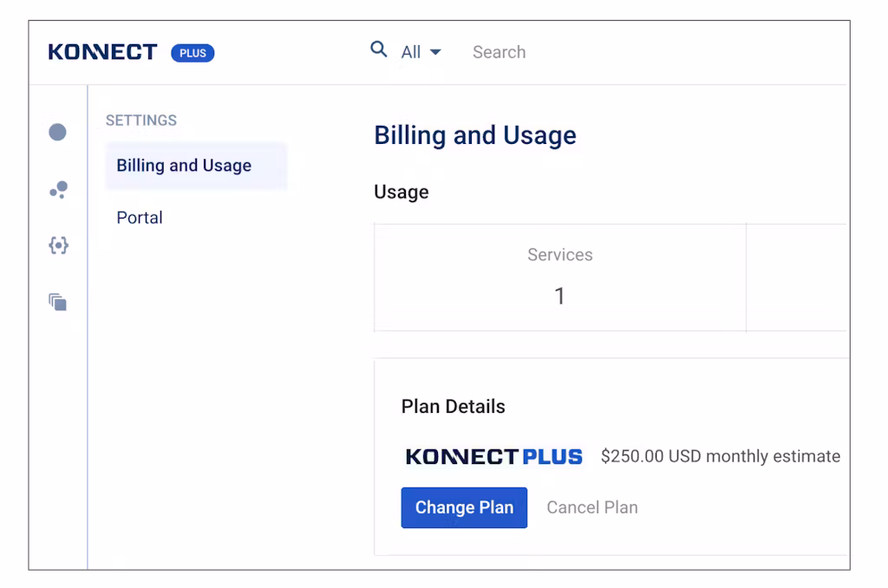The image size is (888, 588).
Task: Select the curly braces icon in sidebar
Action: click(x=58, y=245)
